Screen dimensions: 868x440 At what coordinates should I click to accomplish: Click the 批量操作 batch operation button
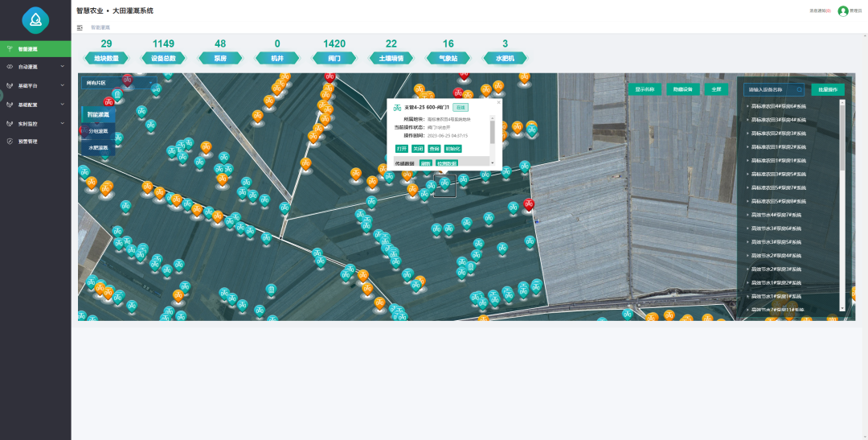(x=828, y=89)
